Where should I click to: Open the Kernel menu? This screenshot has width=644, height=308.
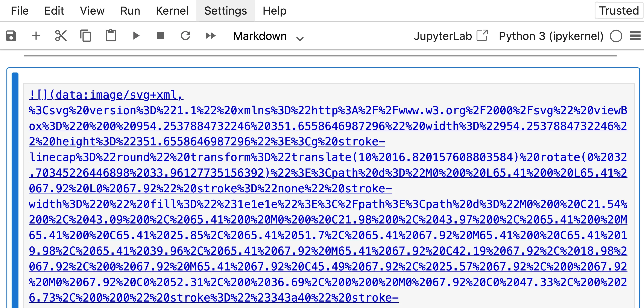[x=172, y=11]
